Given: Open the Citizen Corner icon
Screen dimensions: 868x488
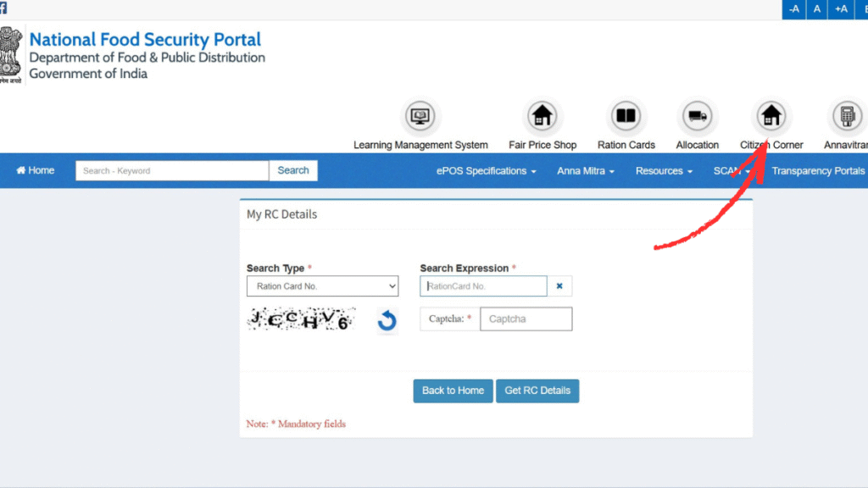Looking at the screenshot, I should click(771, 116).
